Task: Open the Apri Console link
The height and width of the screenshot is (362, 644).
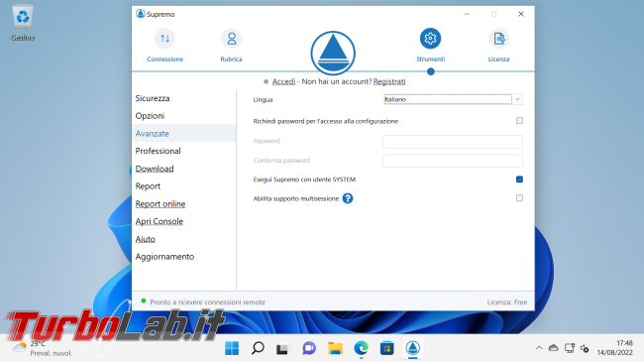Action: click(160, 221)
